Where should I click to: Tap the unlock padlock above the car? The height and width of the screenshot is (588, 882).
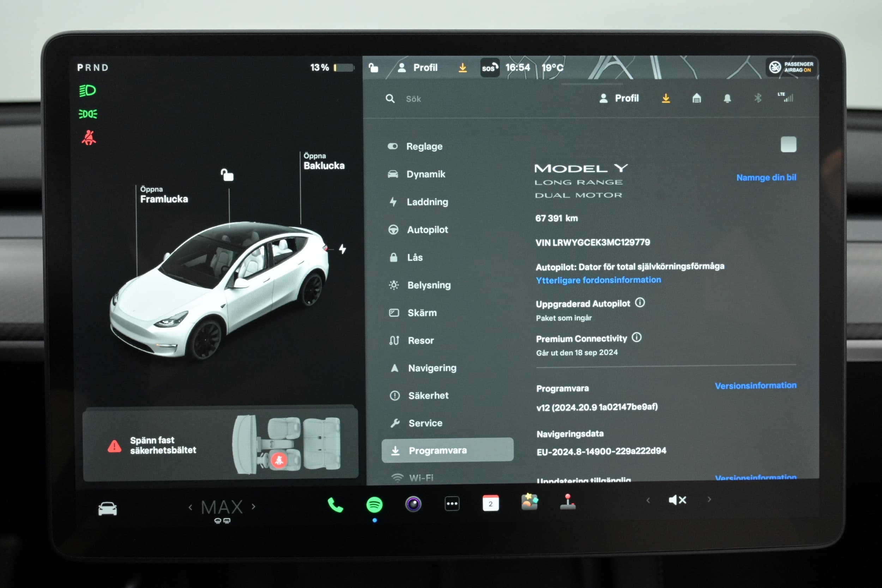point(227,175)
